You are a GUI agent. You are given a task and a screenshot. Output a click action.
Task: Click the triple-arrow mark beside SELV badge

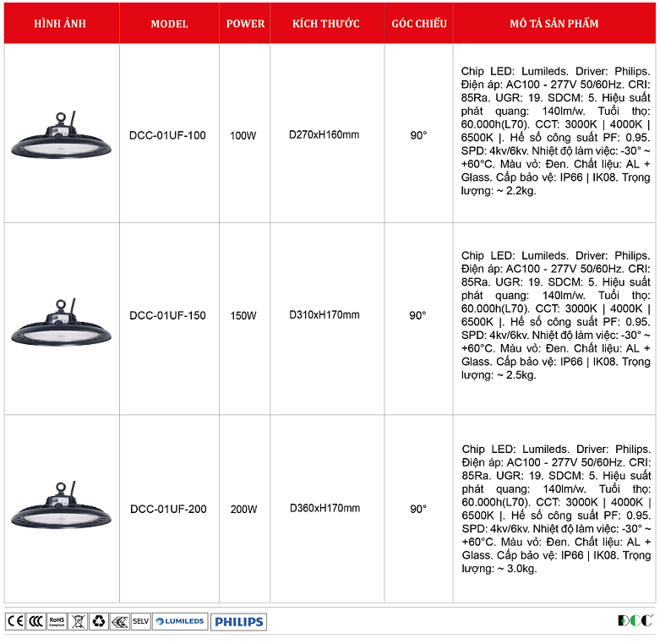[x=119, y=621]
